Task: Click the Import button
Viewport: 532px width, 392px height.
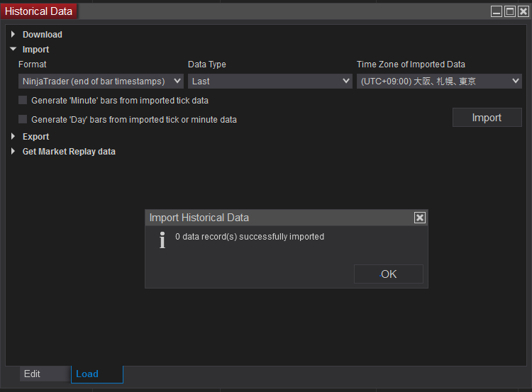Action: (487, 118)
